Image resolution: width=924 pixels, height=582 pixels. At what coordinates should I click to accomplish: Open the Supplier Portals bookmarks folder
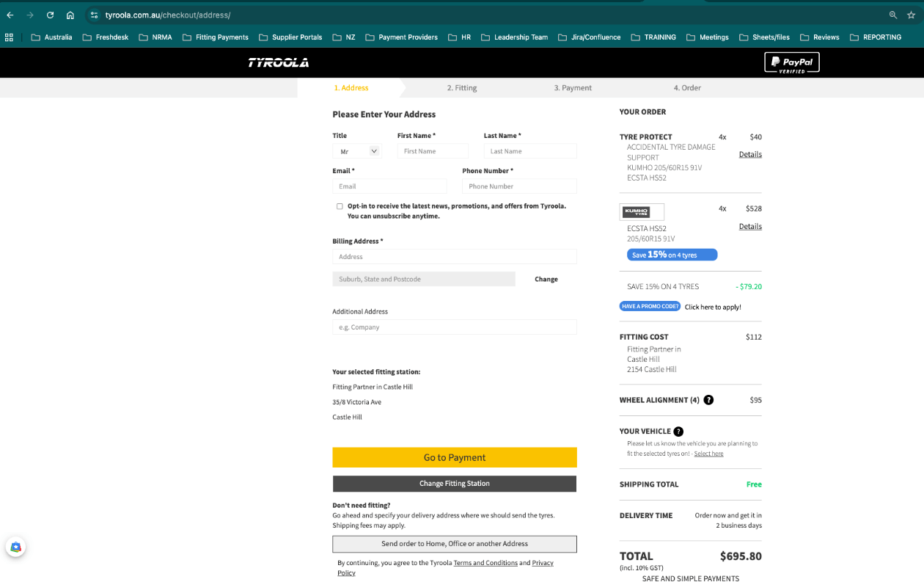click(x=290, y=37)
